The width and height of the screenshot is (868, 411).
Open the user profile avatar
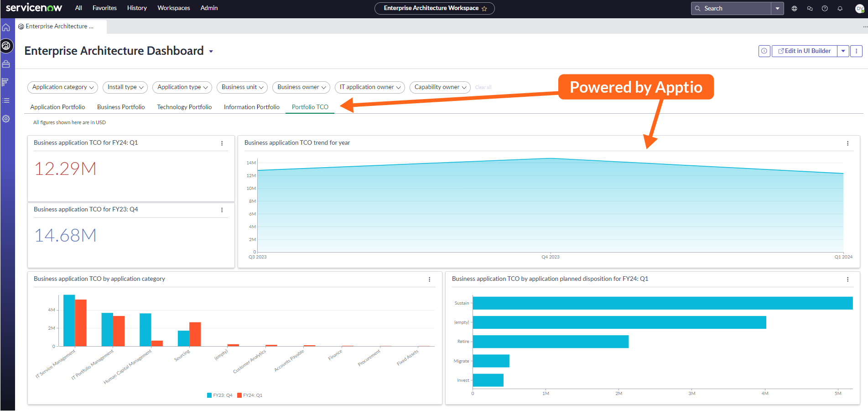pyautogui.click(x=859, y=8)
